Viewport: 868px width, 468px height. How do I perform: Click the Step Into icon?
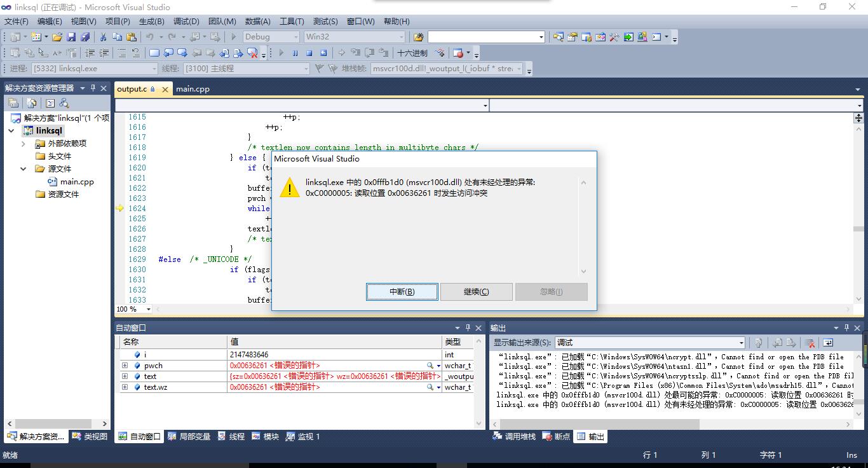(355, 53)
